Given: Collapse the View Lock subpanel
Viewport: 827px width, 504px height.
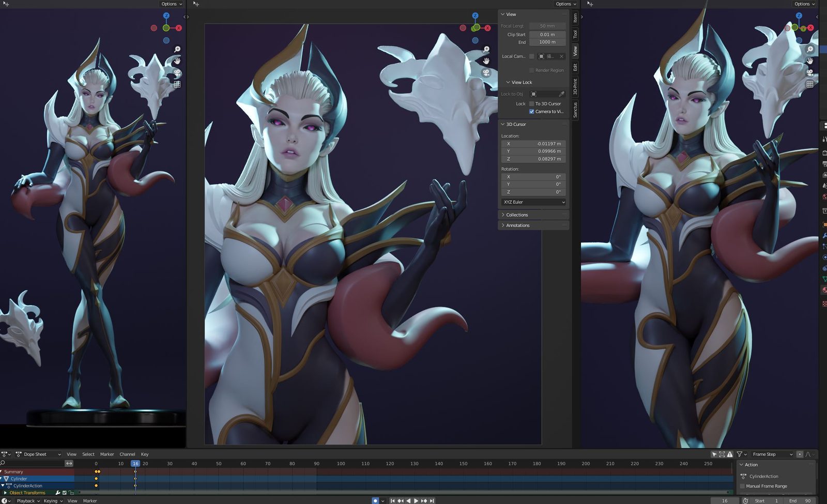Looking at the screenshot, I should [x=508, y=82].
